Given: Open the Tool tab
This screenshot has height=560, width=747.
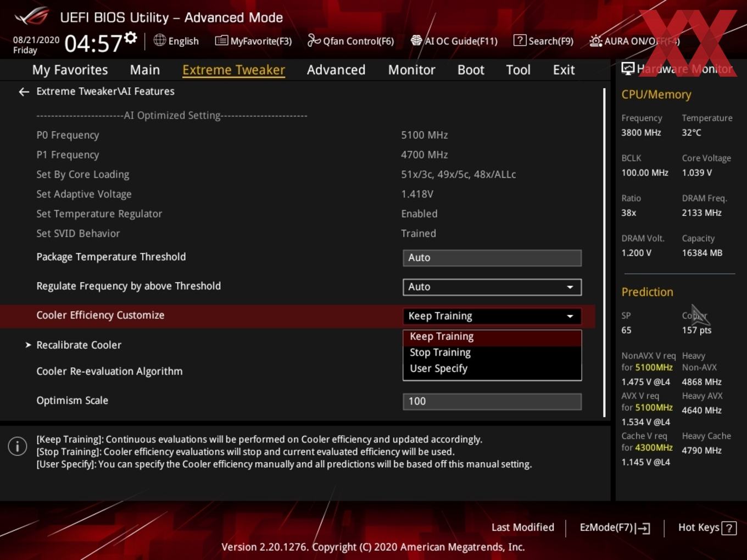Looking at the screenshot, I should [x=518, y=70].
